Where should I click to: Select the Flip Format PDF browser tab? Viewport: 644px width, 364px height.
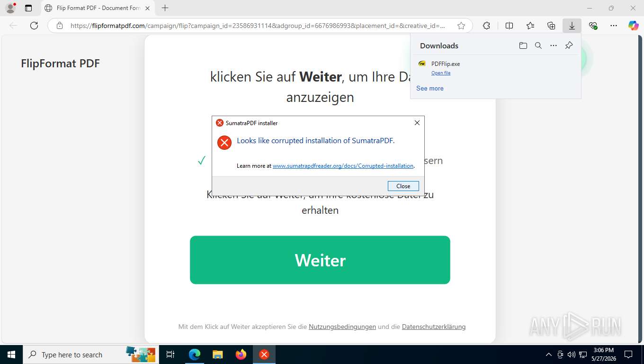[x=97, y=8]
